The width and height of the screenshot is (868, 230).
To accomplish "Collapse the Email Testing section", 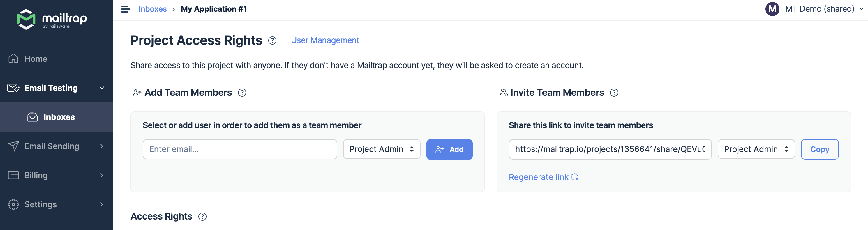I will (x=102, y=88).
